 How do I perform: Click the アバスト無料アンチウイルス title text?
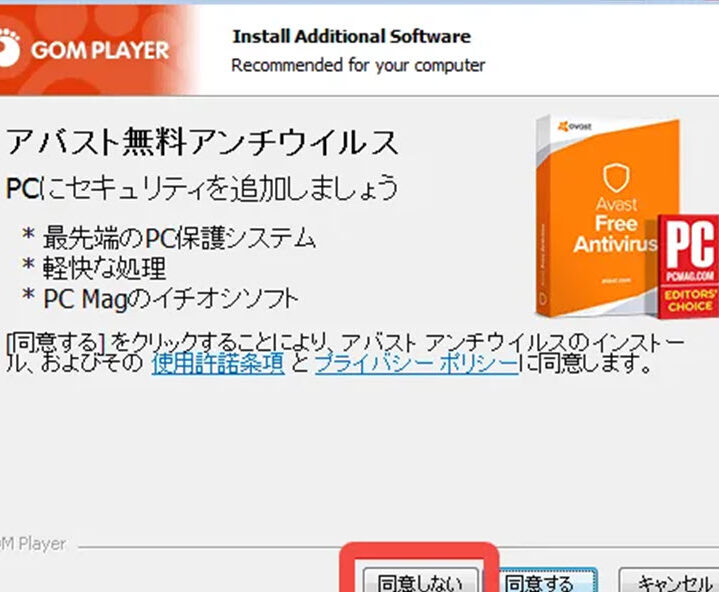[x=203, y=143]
